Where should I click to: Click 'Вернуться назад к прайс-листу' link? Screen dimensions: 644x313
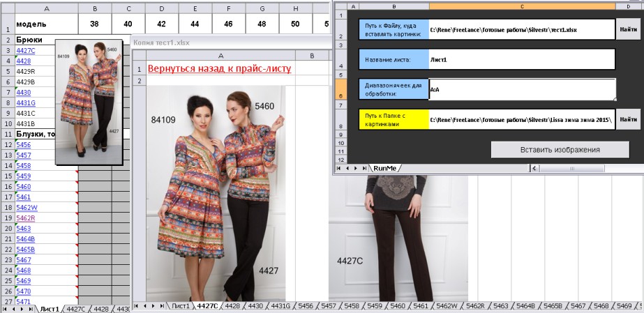(220, 68)
